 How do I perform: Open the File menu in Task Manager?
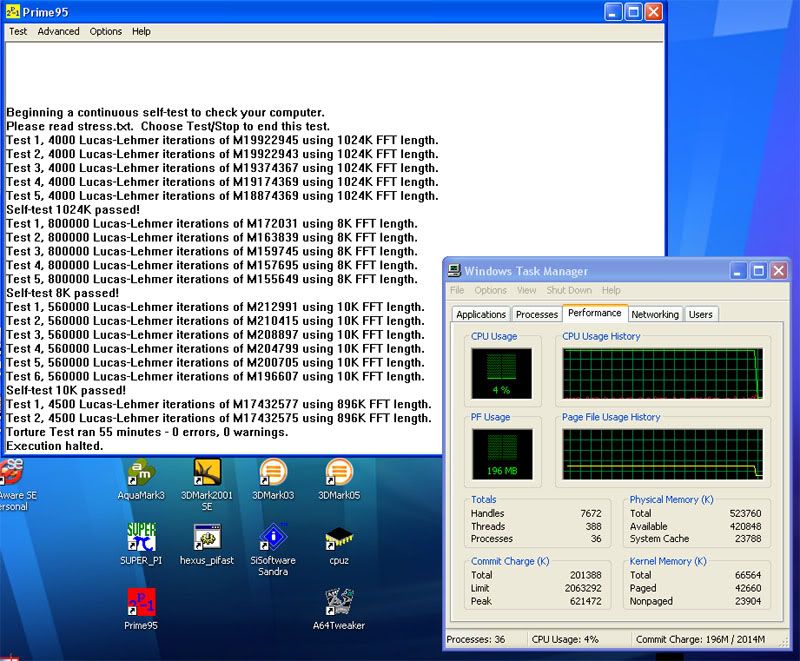(457, 290)
